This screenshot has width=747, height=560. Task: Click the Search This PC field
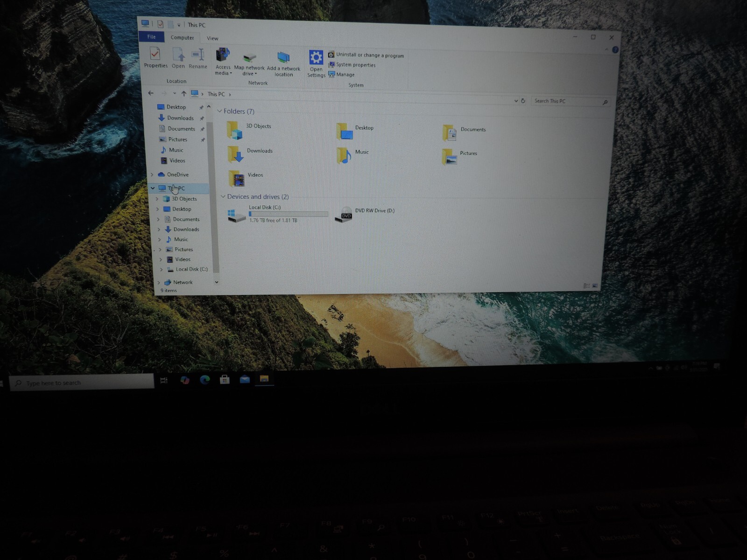click(x=571, y=101)
